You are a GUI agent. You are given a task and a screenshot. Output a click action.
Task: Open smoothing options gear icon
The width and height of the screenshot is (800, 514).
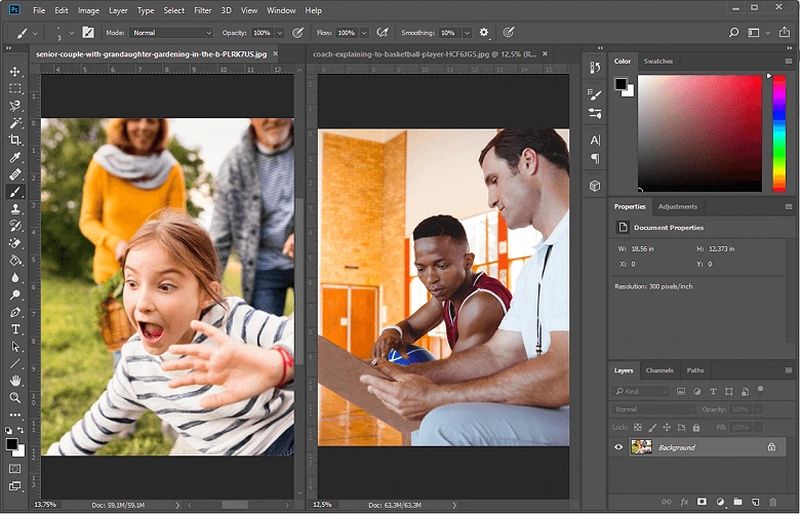(484, 33)
